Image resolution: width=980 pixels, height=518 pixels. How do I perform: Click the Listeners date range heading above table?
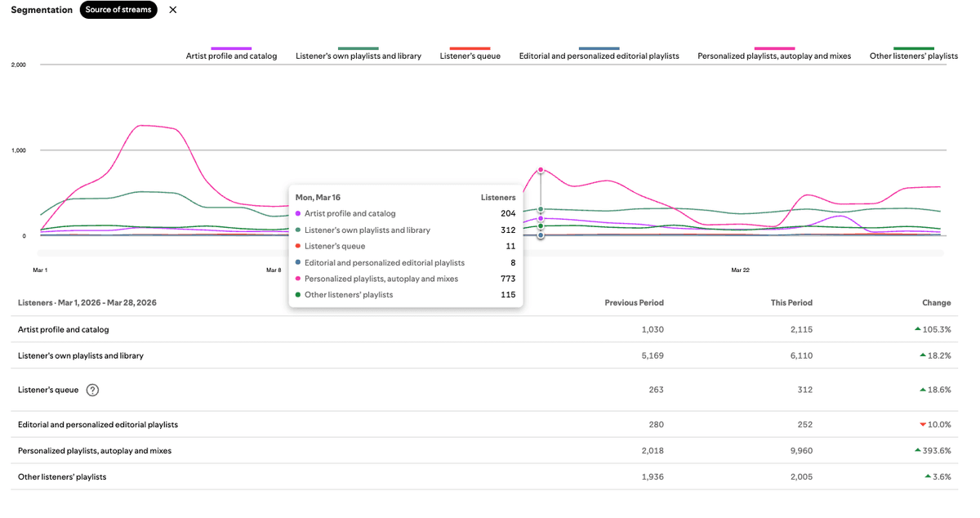[x=87, y=302]
